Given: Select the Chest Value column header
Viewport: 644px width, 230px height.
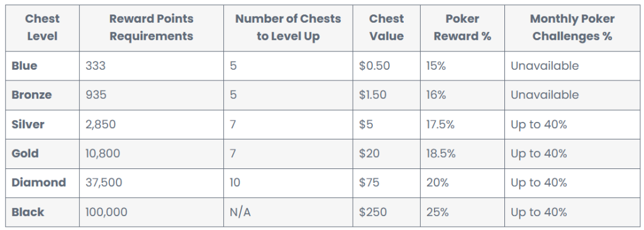Looking at the screenshot, I should pos(387,28).
